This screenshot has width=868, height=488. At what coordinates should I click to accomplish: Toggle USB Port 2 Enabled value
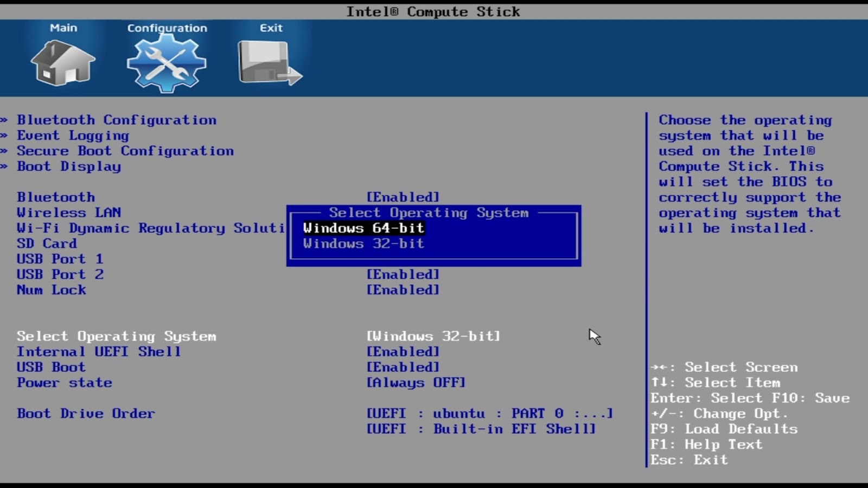(x=403, y=274)
